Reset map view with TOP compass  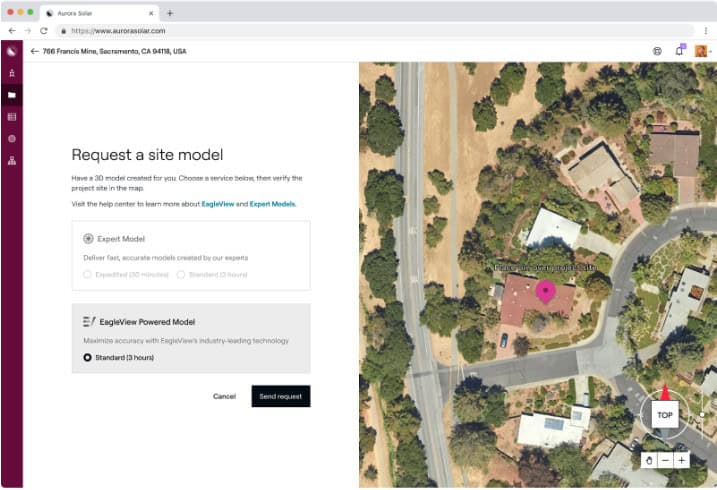point(665,415)
